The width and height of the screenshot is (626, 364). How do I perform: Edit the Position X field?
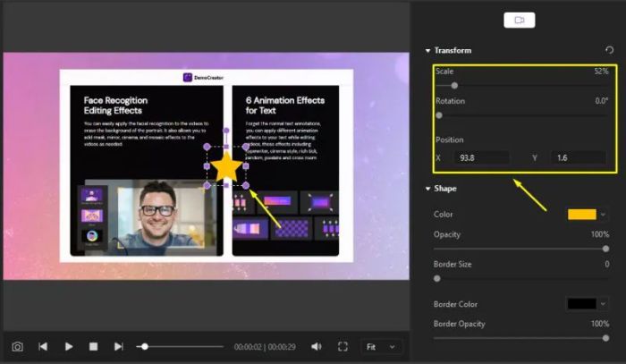482,157
